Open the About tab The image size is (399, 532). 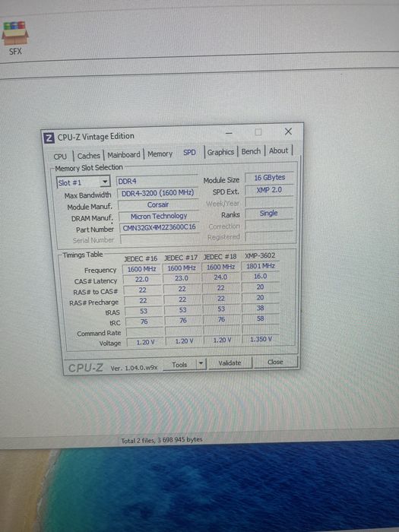pyautogui.click(x=278, y=150)
